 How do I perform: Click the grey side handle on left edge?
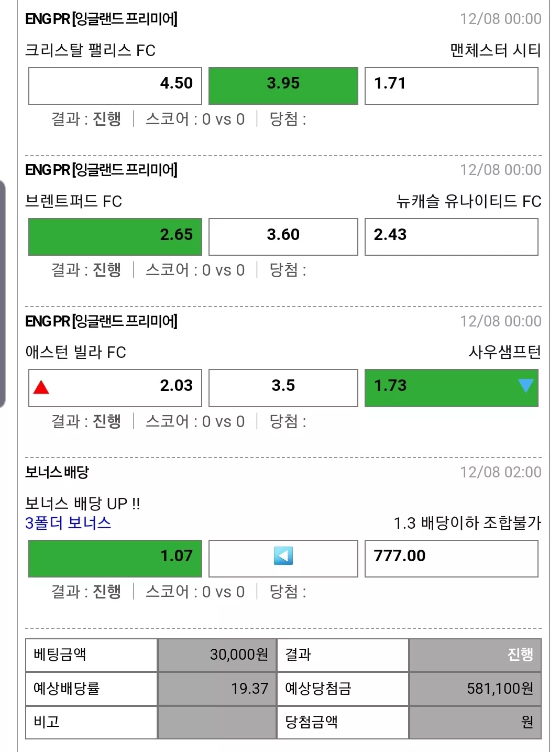coord(3,293)
